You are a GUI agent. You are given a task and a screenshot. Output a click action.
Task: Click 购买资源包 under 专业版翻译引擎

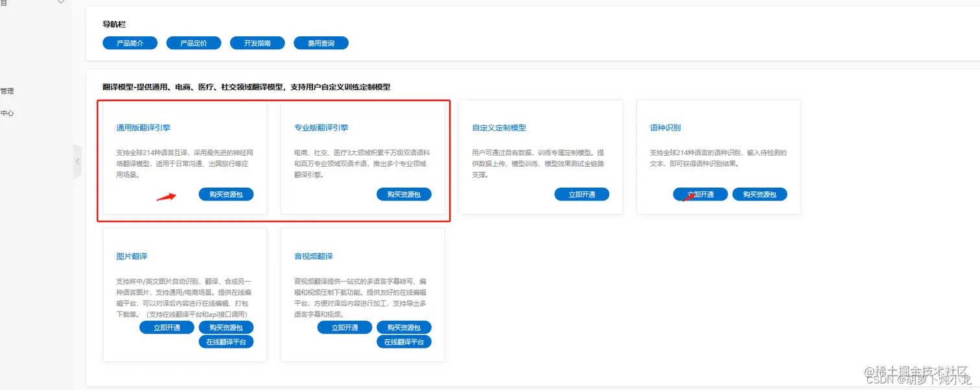point(404,194)
